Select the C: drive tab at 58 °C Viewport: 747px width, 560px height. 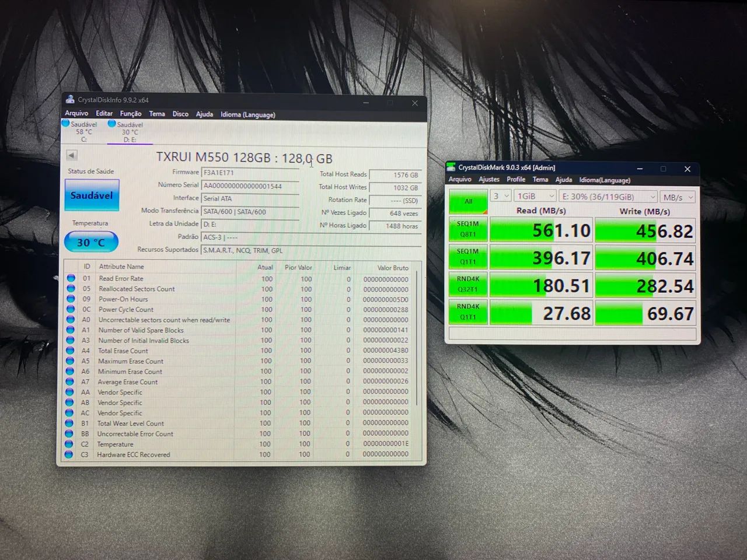pos(83,131)
